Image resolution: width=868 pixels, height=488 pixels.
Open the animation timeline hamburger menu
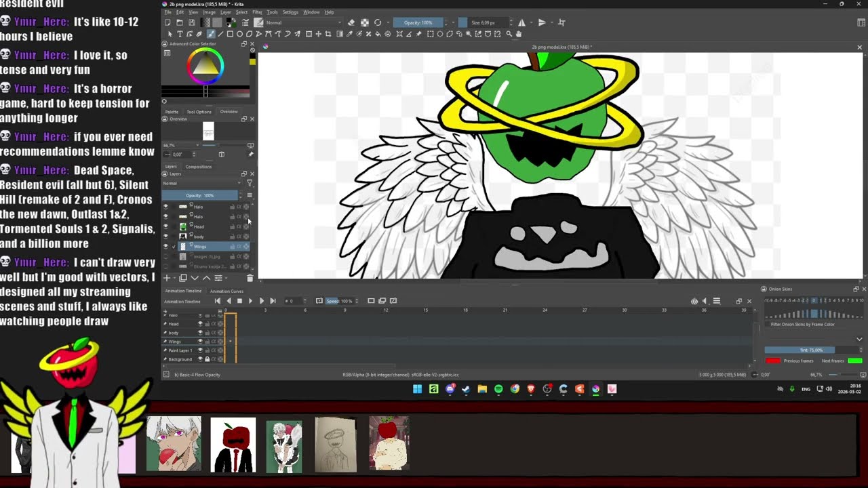coord(717,301)
